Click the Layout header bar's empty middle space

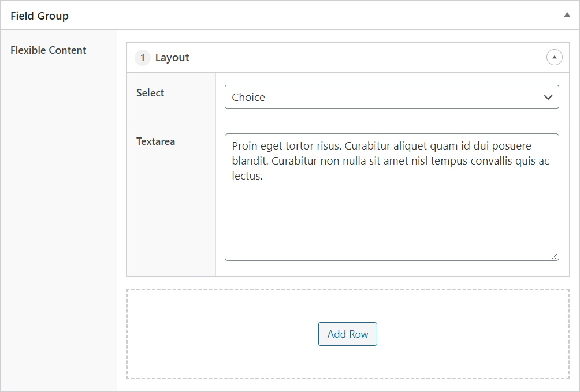366,58
